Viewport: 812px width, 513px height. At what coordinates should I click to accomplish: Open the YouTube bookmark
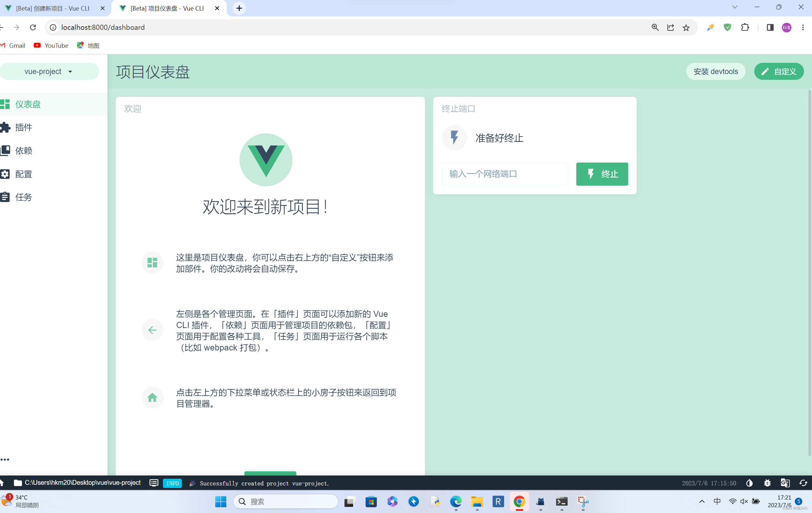pyautogui.click(x=51, y=46)
